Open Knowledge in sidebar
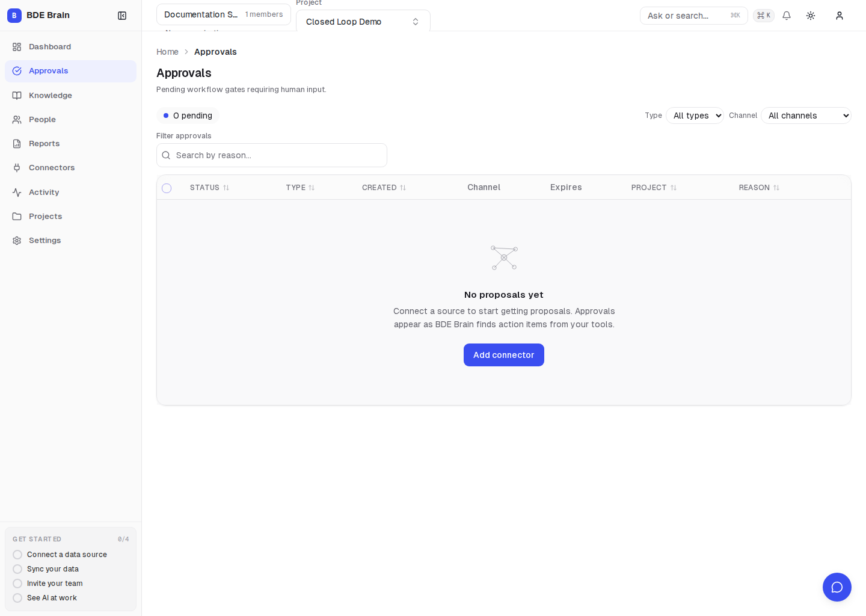 pos(71,96)
